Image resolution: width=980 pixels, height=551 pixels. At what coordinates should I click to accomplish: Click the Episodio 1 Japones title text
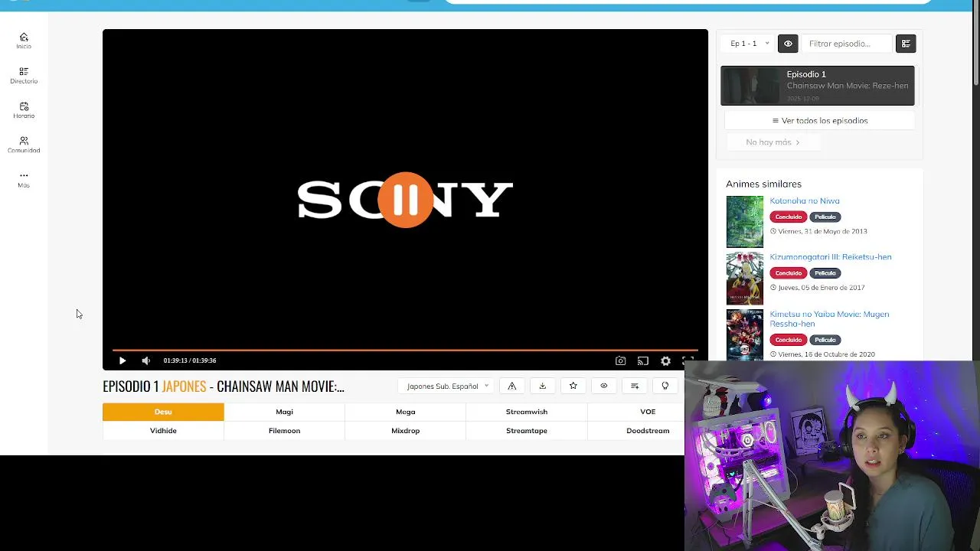(x=224, y=386)
